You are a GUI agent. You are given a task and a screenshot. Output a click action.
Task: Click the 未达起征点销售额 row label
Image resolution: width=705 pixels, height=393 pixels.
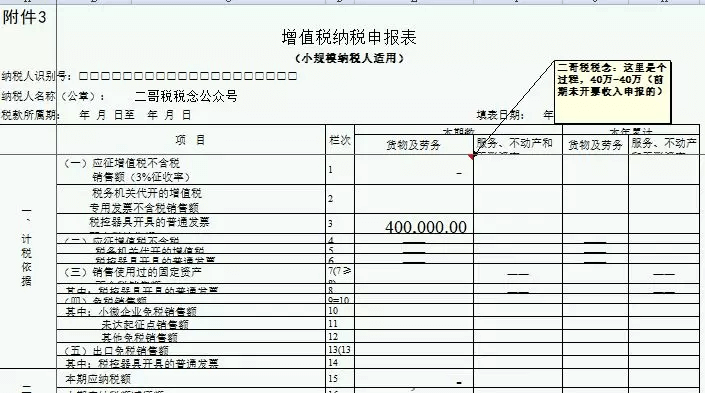pyautogui.click(x=145, y=324)
